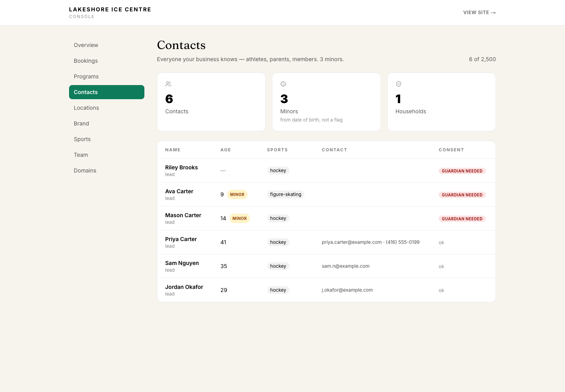Click the Guardian Needed badge for Riley Brooks
The width and height of the screenshot is (565, 392).
(x=462, y=171)
